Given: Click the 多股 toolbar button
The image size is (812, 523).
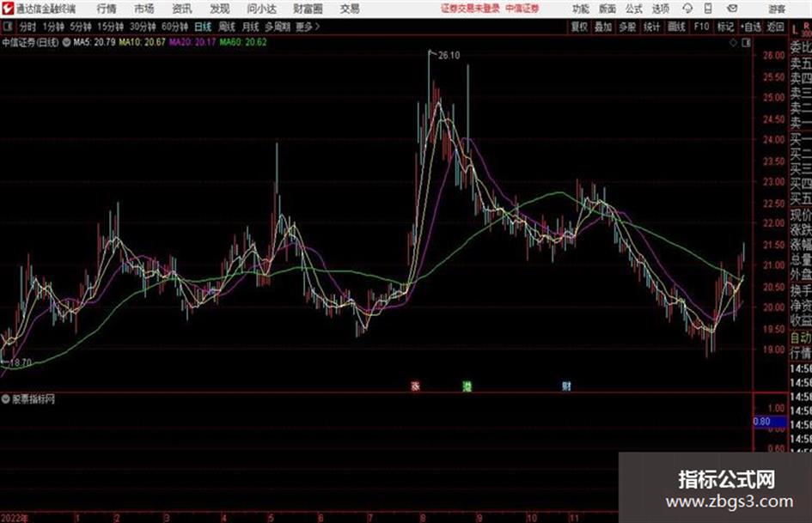Looking at the screenshot, I should 627,27.
